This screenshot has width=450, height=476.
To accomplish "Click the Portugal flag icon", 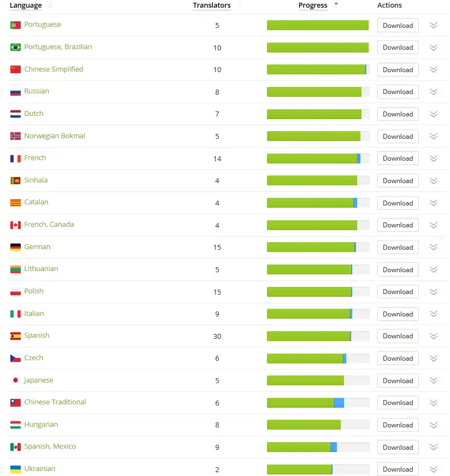I will pyautogui.click(x=15, y=25).
